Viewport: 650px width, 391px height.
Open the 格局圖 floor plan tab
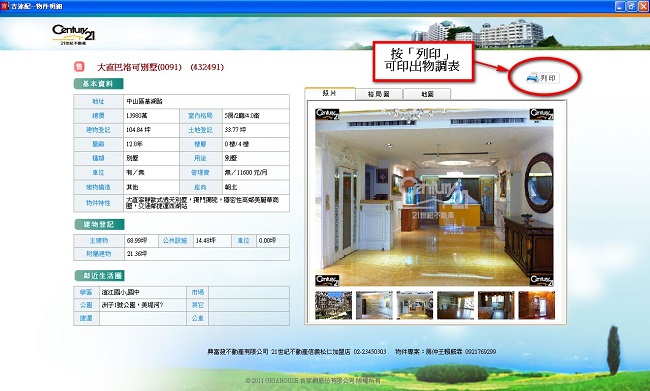tap(379, 94)
